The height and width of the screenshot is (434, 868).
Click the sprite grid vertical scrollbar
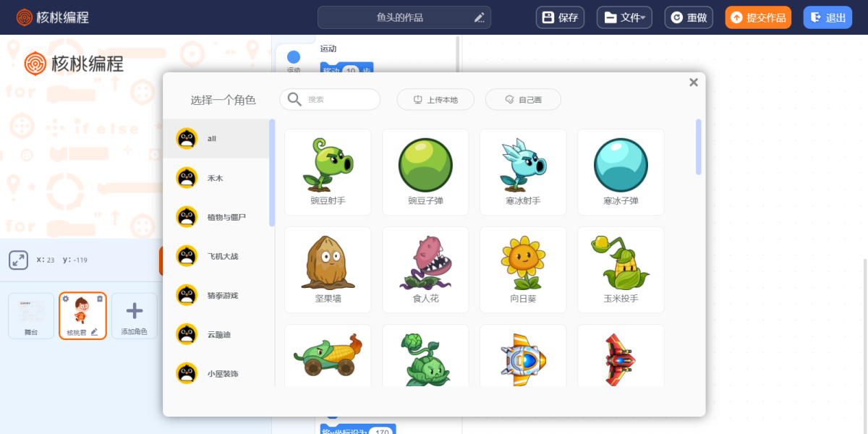tap(698, 147)
